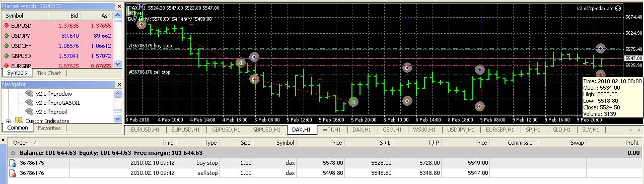Open the EURGBP,H1 chart tab

pyautogui.click(x=499, y=130)
